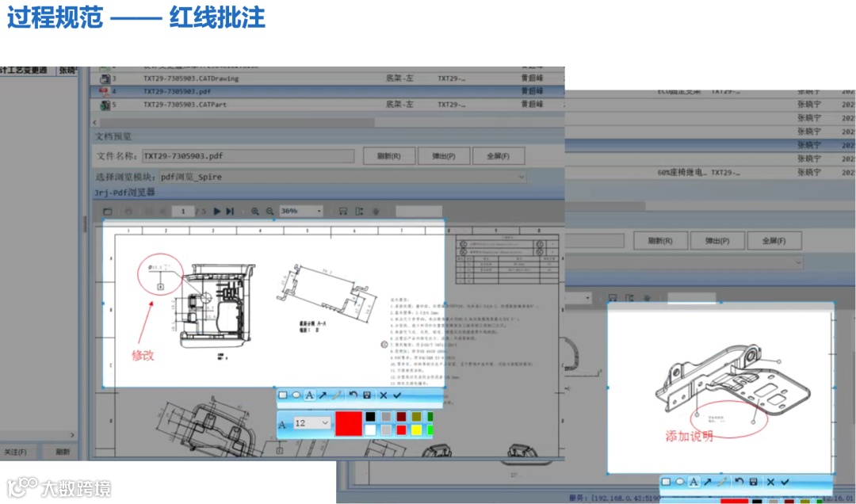This screenshot has width=856, height=504.
Task: Click the red 添加说明 annotation text
Action: [x=689, y=436]
